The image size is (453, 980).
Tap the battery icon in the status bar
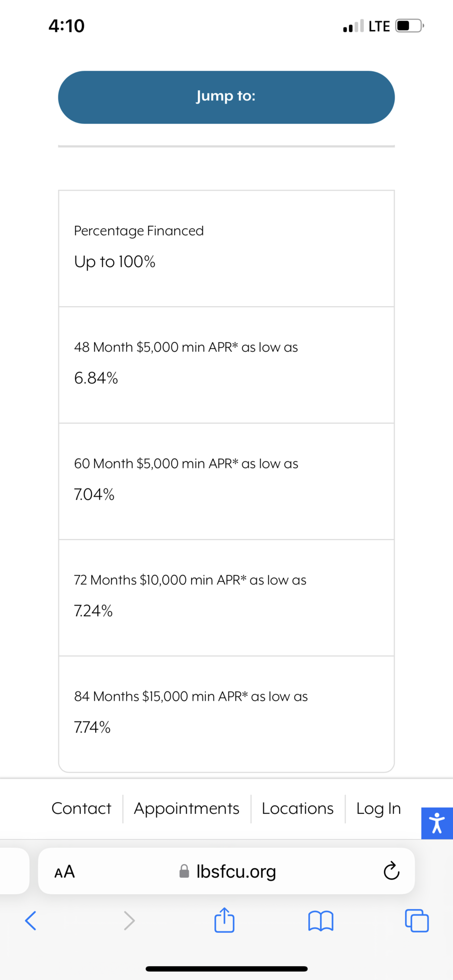click(x=409, y=25)
